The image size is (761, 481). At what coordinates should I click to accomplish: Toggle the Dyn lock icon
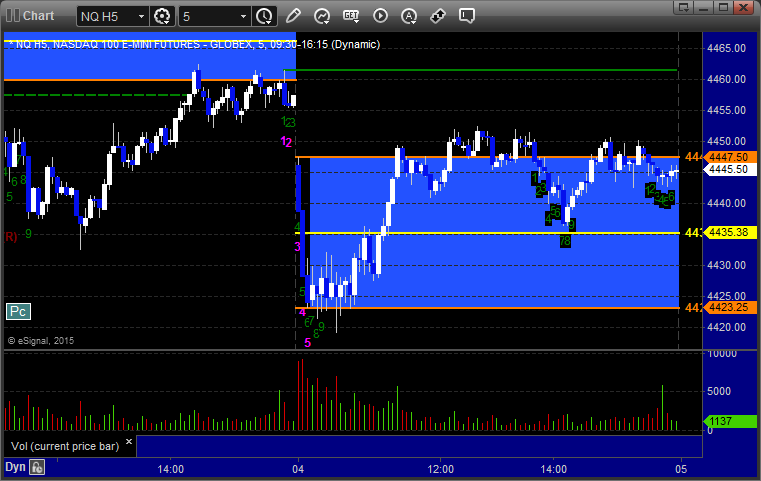37,467
